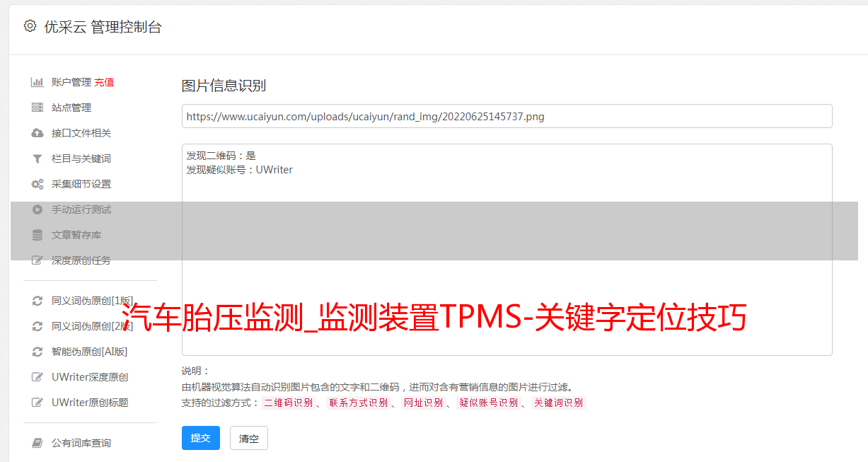Open the 接口文件相关 cloud upload icon
Screen dimensions: 868x462
coord(37,133)
